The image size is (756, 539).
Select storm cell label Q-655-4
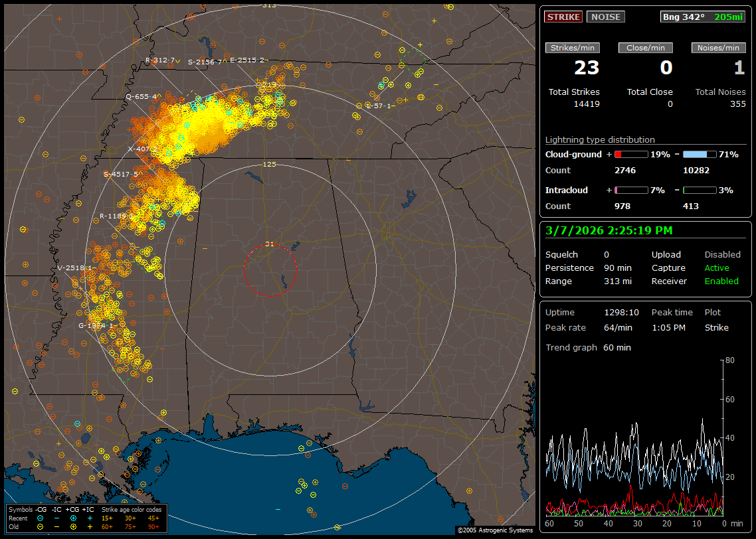click(142, 96)
